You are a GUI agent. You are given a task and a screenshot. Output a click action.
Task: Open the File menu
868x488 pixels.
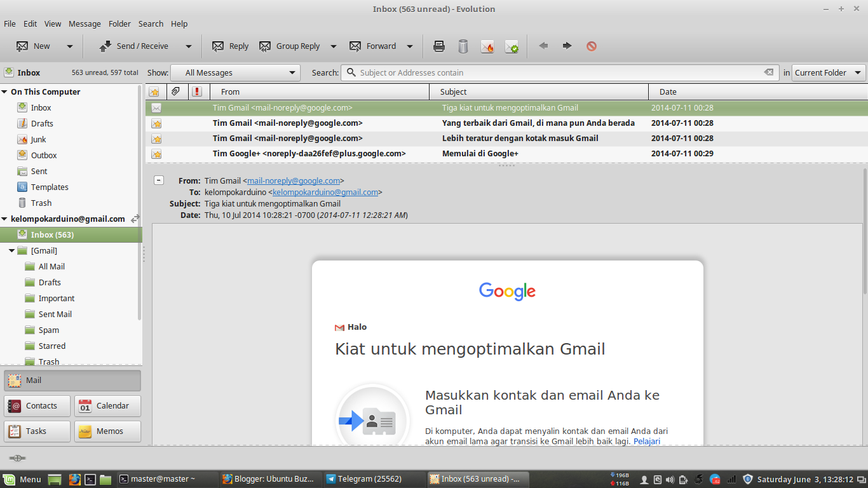coord(10,24)
